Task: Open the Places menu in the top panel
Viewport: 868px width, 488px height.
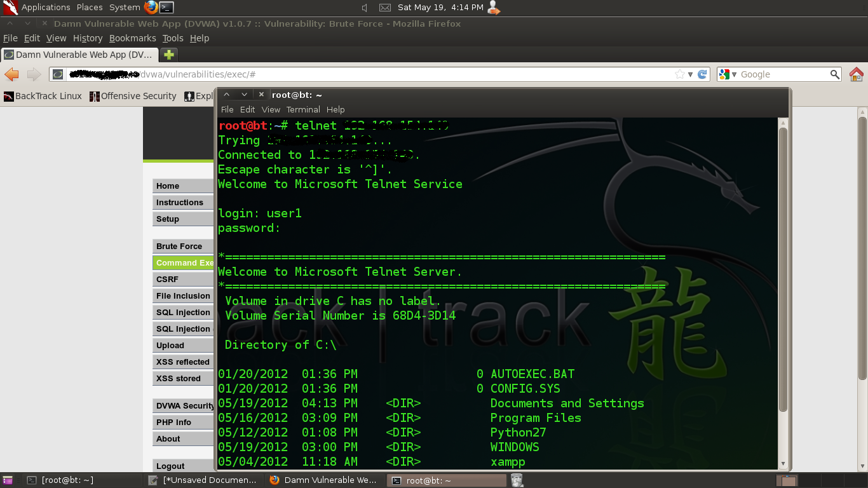Action: pos(90,8)
